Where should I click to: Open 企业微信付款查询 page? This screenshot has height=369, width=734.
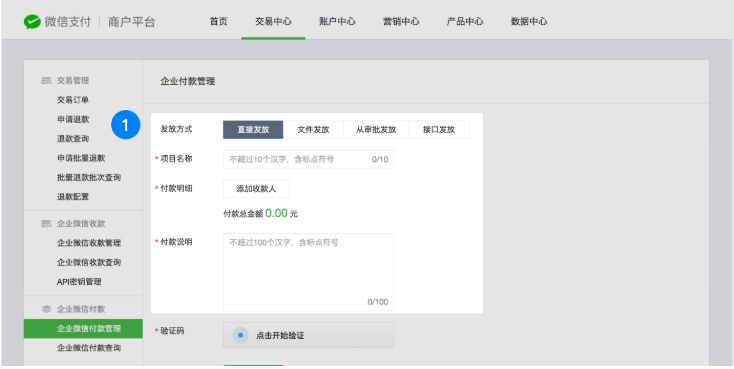click(x=89, y=348)
